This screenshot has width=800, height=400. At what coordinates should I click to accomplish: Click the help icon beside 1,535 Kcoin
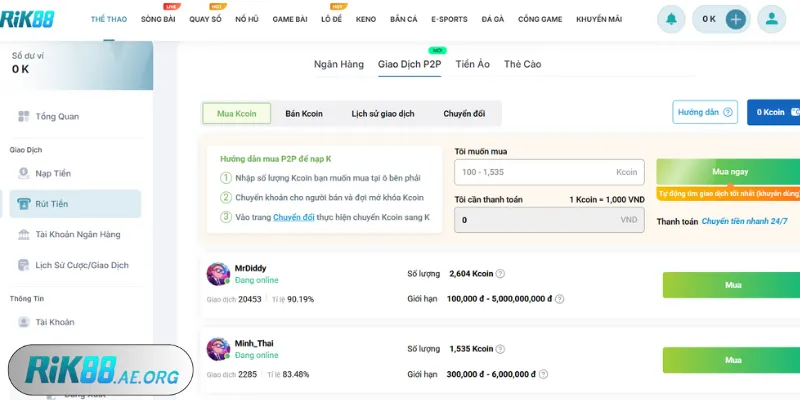[500, 349]
